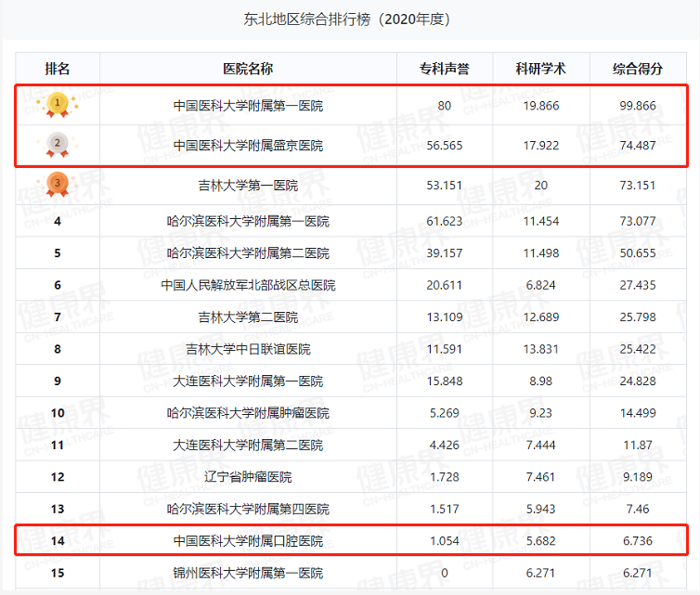Select 吉林大学第二医院 hospital name
This screenshot has height=595, width=700.
coord(248,317)
